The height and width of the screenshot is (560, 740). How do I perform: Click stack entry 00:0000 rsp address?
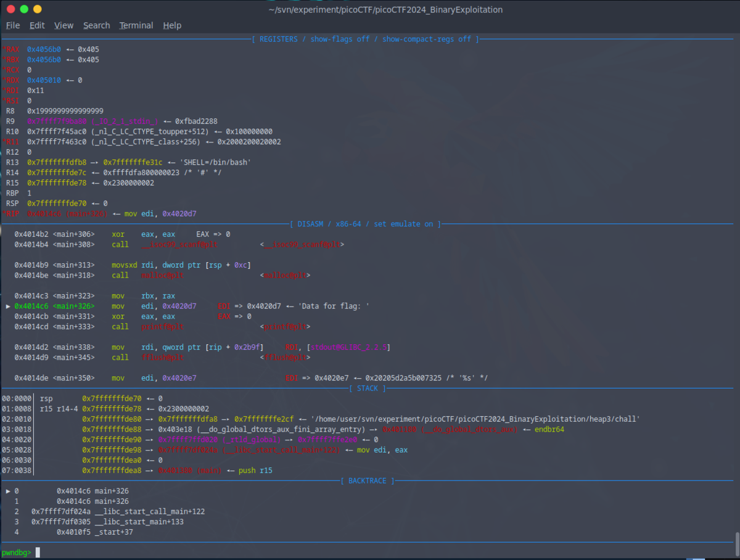click(x=112, y=398)
